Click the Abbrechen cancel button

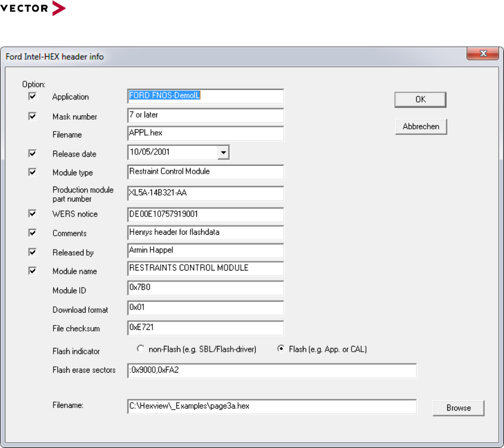click(421, 127)
